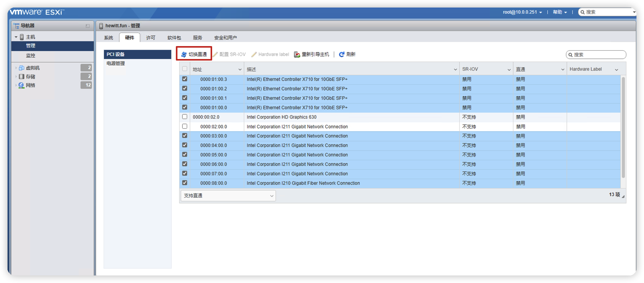Viewport: 644px width, 283px height.
Task: Uncheck device 0000:01:00.2 checkbox
Action: point(185,88)
